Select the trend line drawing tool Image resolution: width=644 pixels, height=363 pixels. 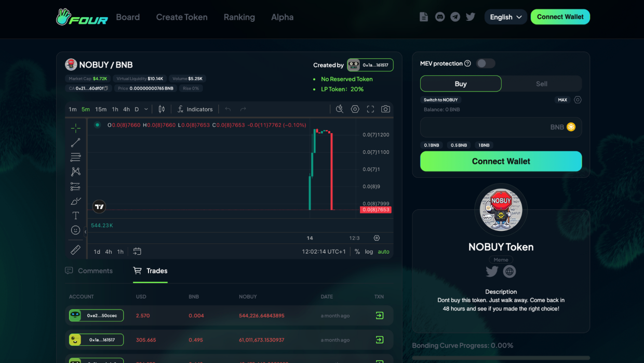76,142
